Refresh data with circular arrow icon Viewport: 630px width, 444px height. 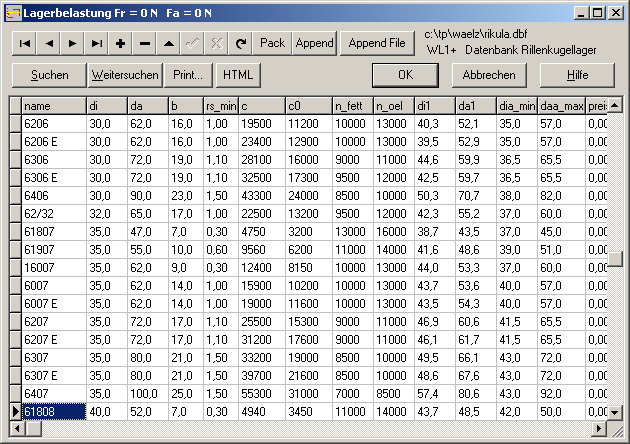240,43
